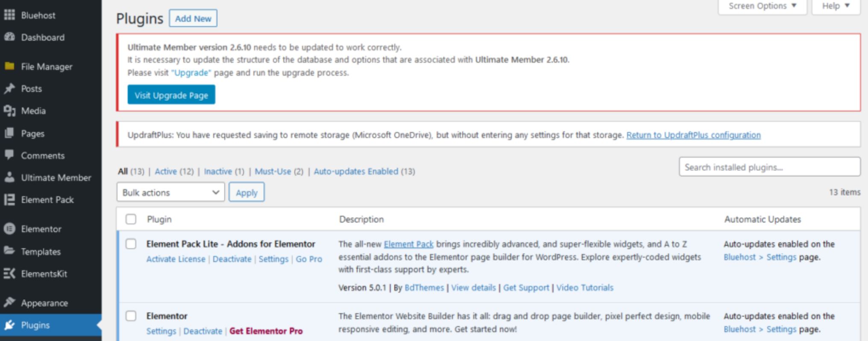
Task: Toggle the select-all plugins checkbox
Action: 131,219
